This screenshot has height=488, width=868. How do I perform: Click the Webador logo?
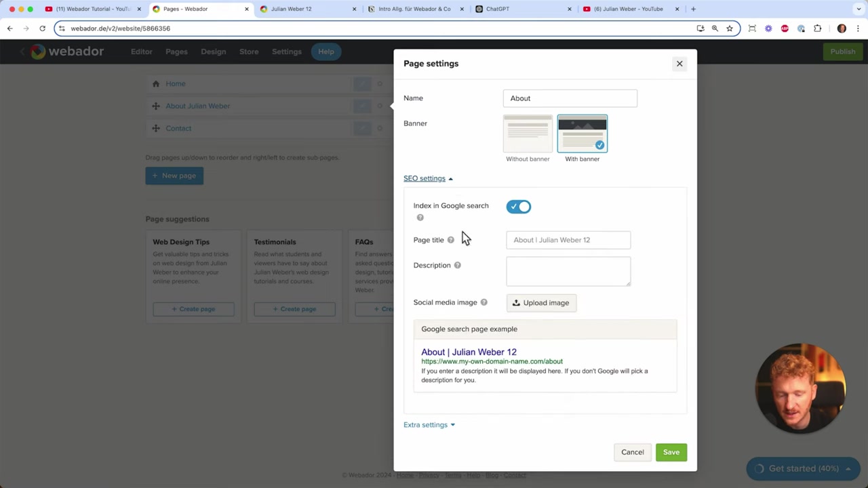pyautogui.click(x=67, y=52)
